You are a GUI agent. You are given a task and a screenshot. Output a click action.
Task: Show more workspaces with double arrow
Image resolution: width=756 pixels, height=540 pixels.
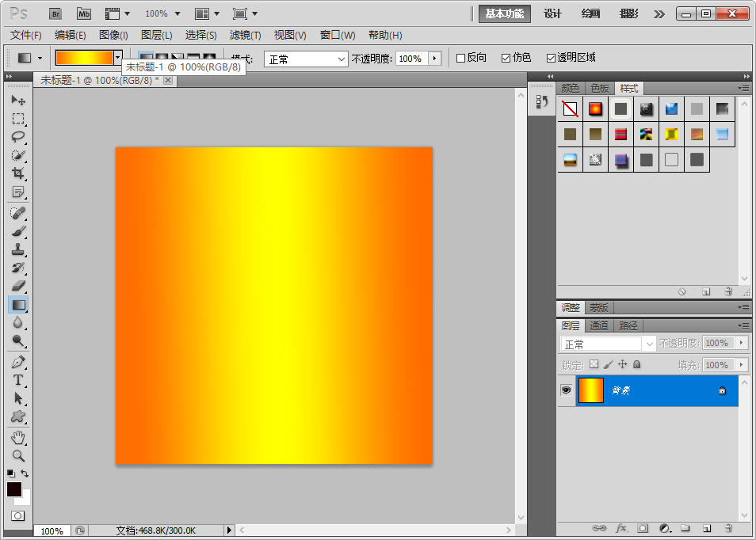click(659, 14)
